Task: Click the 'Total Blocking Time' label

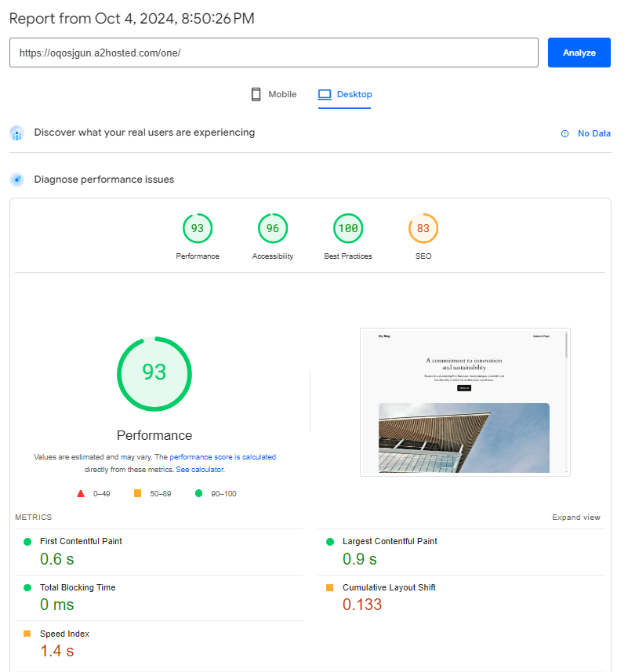Action: (x=78, y=587)
